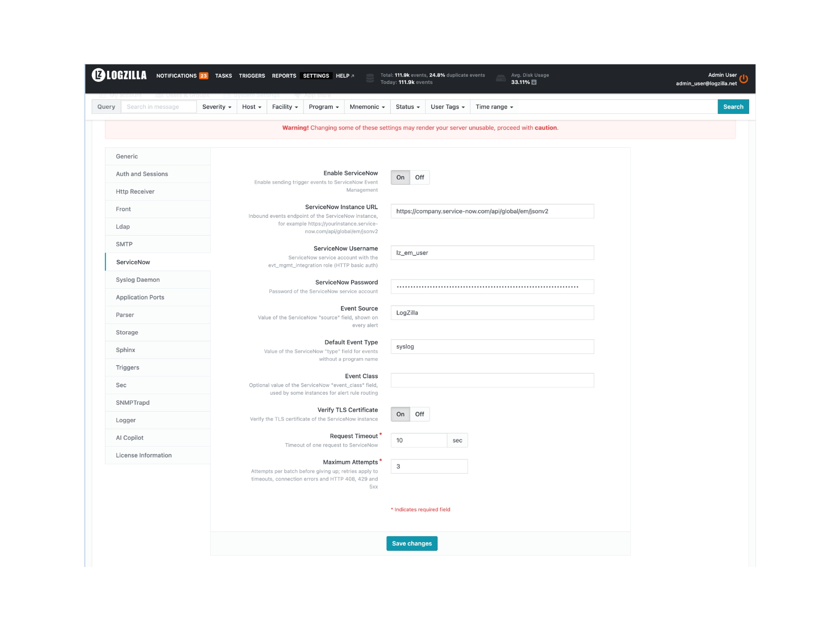Select Parser settings section
Screen dimensions: 840x630
[158, 315]
